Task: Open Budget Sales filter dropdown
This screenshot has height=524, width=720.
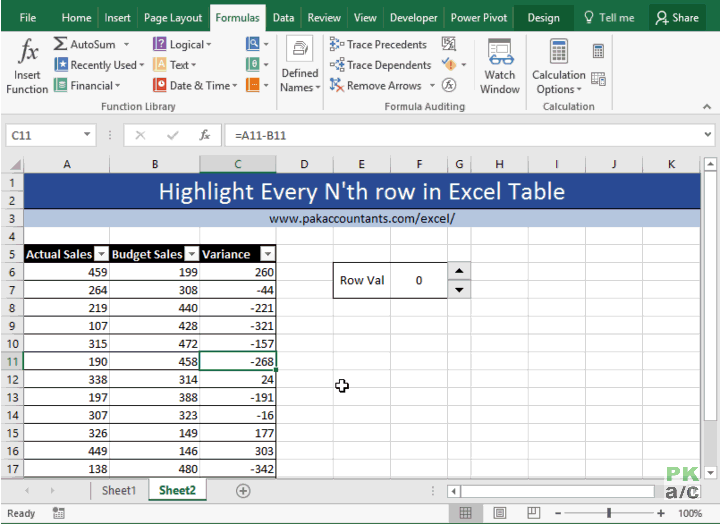Action: [x=192, y=254]
